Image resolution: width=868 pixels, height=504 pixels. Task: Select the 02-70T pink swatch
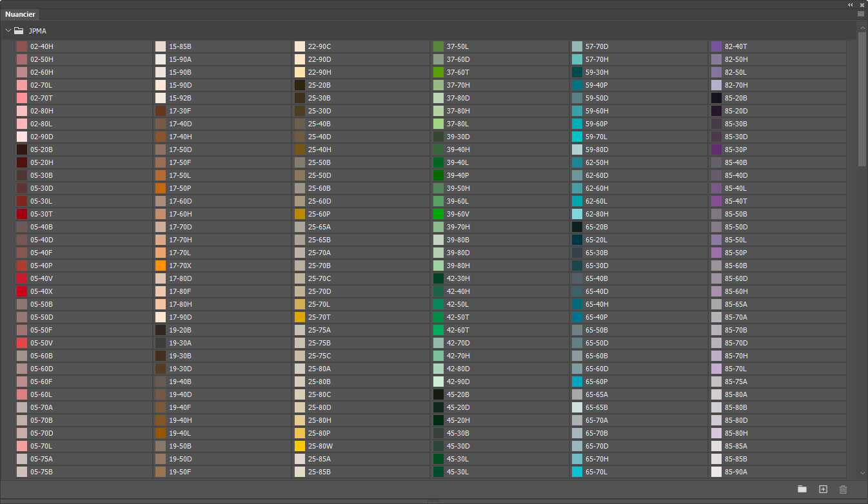[22, 98]
